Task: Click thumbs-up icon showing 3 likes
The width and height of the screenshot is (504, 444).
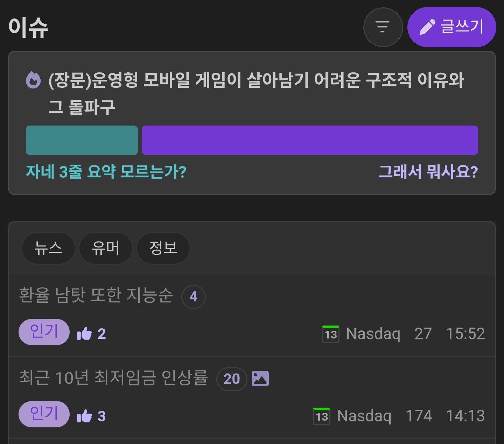Action: [x=84, y=416]
